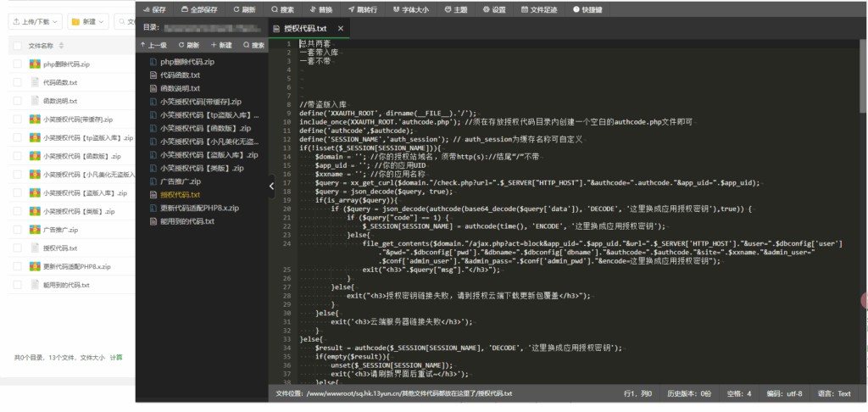Open the toolbar 搜索 next to 替换
Viewport: 868px width, 412px height.
click(x=282, y=9)
